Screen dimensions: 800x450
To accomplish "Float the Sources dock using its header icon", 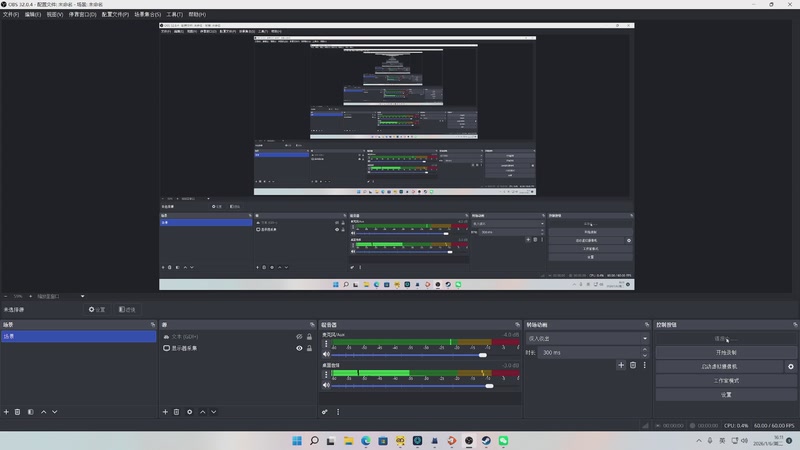I will [x=312, y=324].
